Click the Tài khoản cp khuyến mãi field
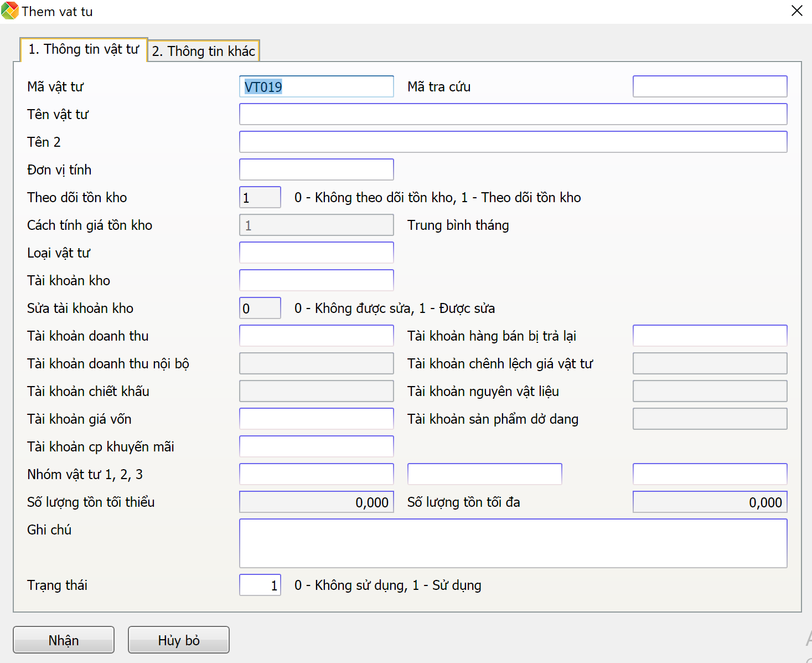 317,446
